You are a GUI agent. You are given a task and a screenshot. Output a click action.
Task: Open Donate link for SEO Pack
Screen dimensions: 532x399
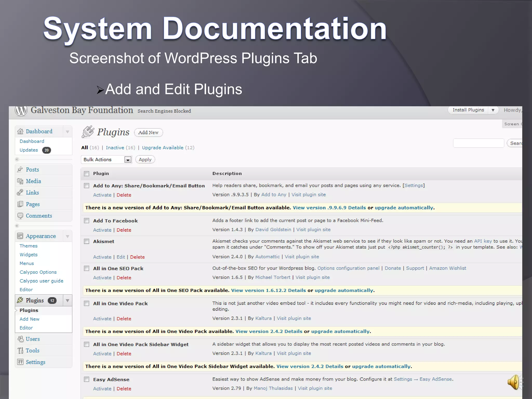pos(393,268)
